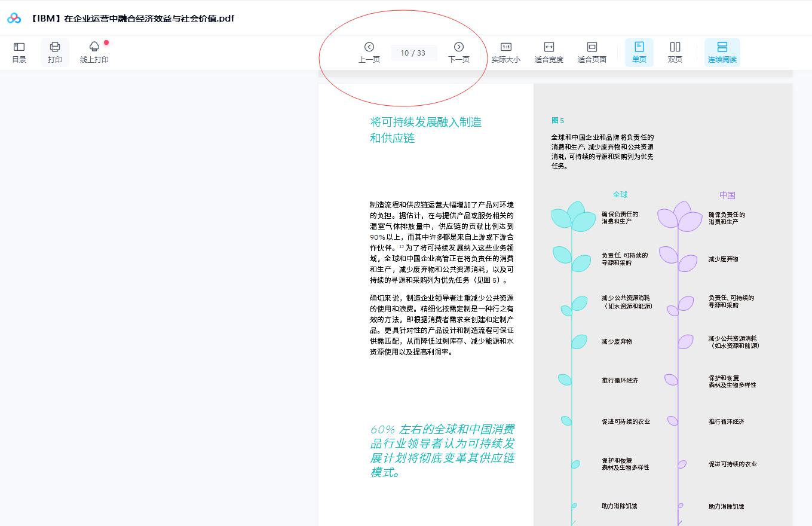The width and height of the screenshot is (812, 526).
Task: Click the previous page circular arrow icon
Action: click(x=369, y=46)
